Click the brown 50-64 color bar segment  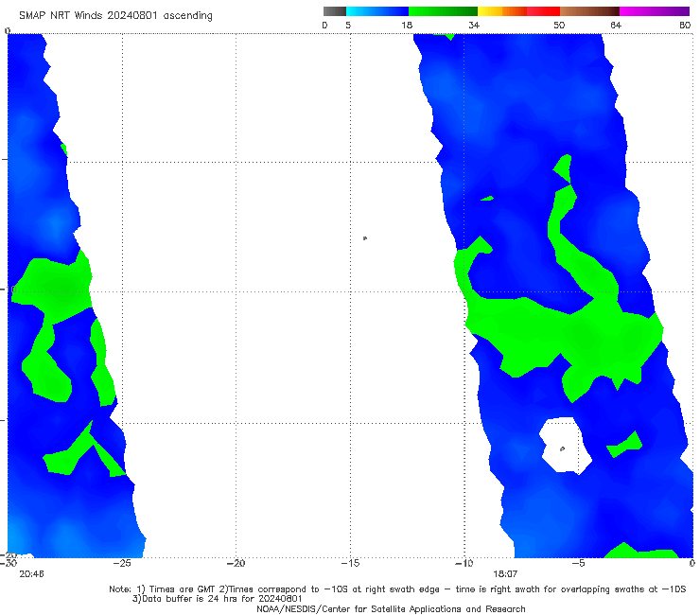click(589, 11)
